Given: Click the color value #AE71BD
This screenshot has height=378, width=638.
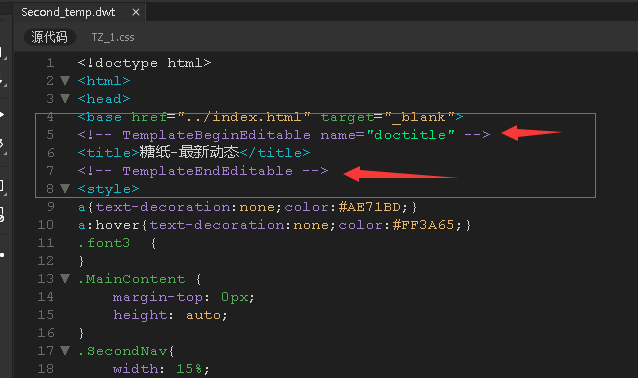Looking at the screenshot, I should 369,207.
